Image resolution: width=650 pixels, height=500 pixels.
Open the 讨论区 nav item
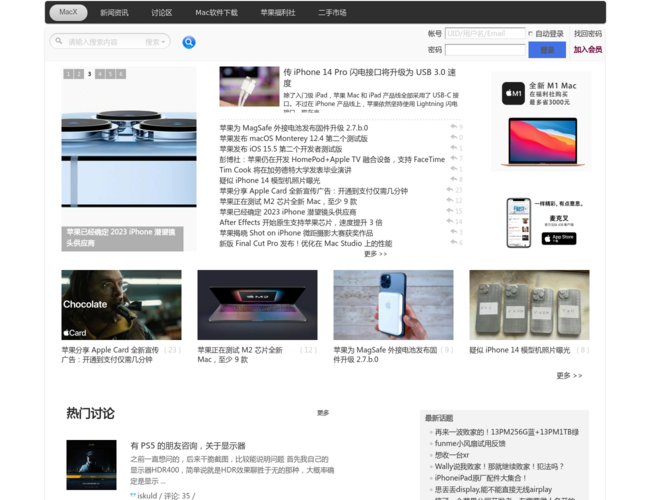pos(162,13)
